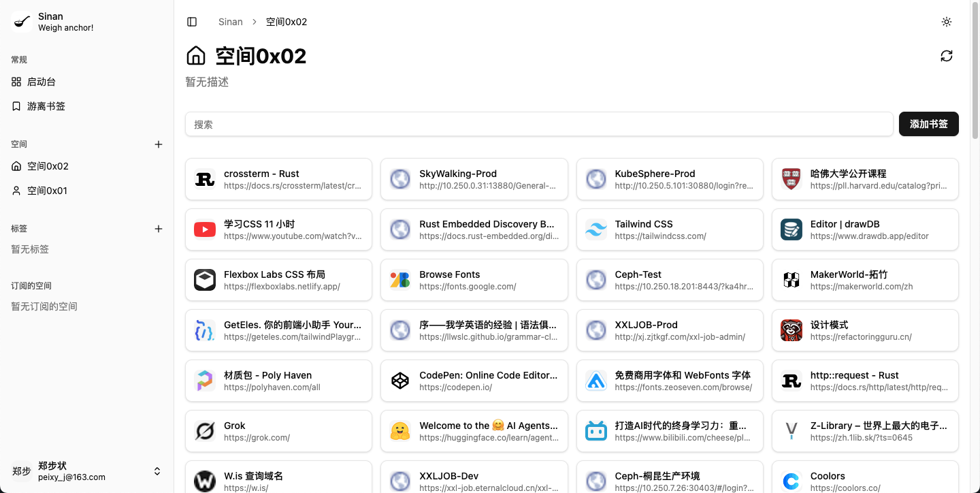This screenshot has width=980, height=493.
Task: Toggle the sidebar panel icon
Action: (x=192, y=22)
